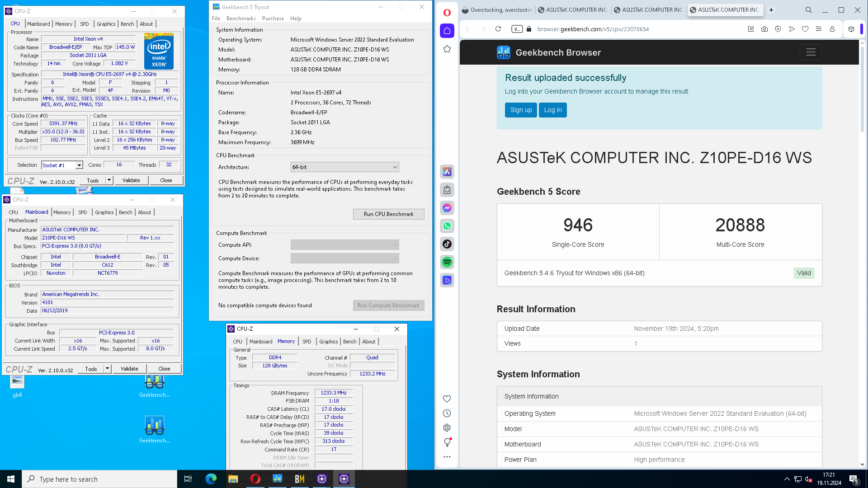The width and height of the screenshot is (868, 488).
Task: Open Compute Device dropdown in Geekbench
Action: pyautogui.click(x=344, y=258)
